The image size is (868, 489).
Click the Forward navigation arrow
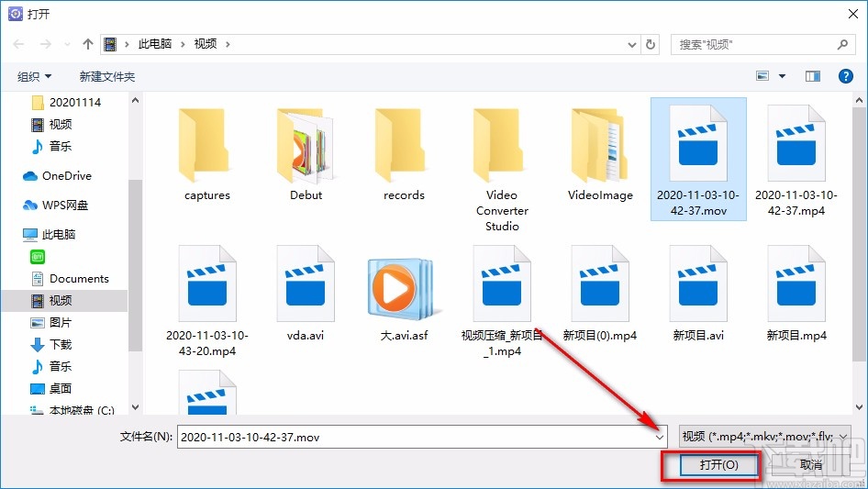pos(45,44)
